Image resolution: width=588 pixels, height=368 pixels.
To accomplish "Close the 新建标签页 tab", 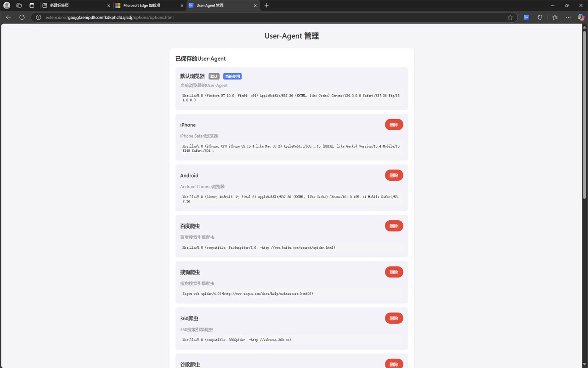I will [x=109, y=6].
